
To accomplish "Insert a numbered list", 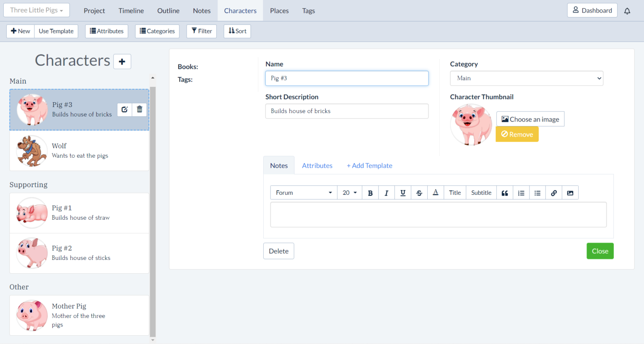I will [x=521, y=193].
